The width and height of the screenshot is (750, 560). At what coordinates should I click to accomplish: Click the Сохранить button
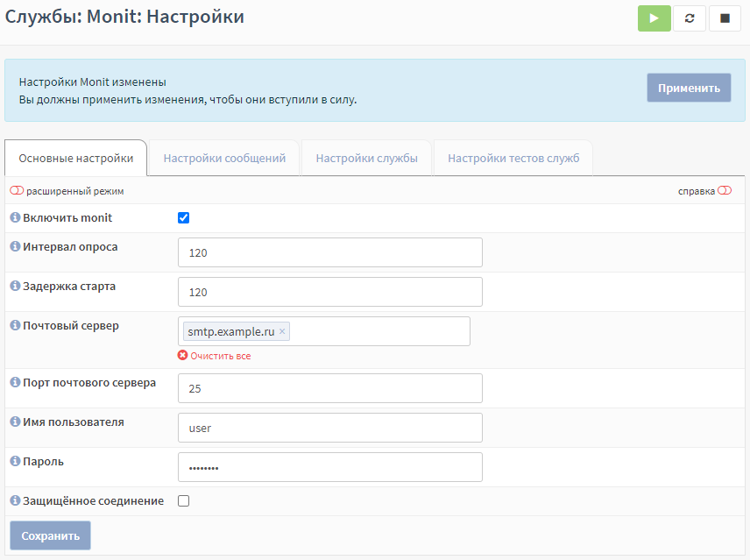tap(50, 535)
